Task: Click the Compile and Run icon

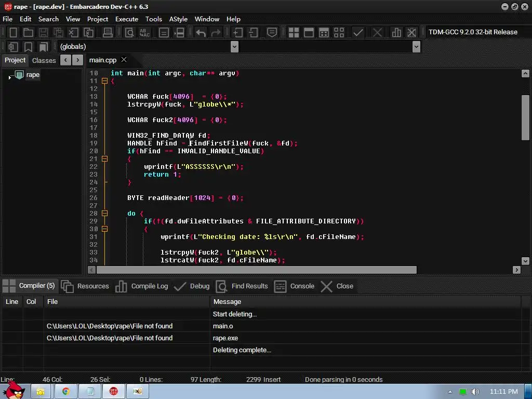Action: (324, 32)
